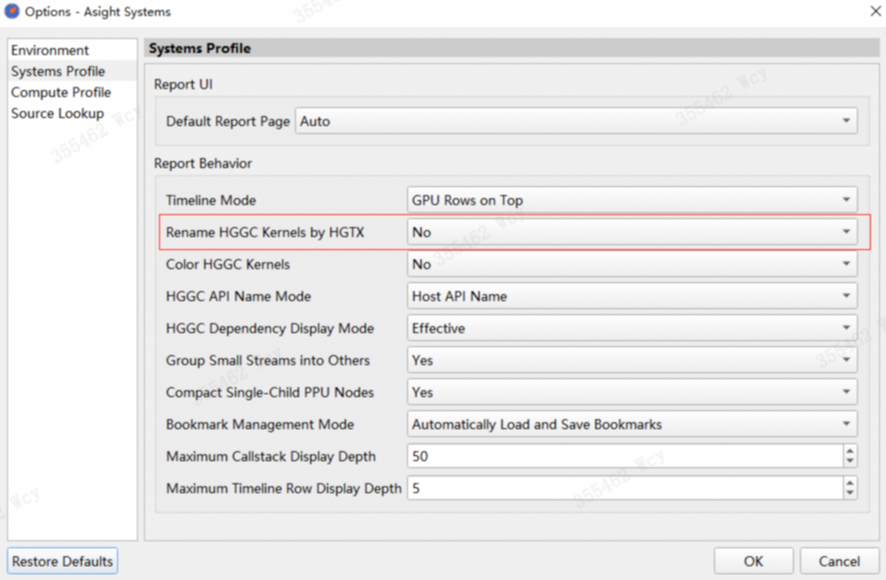Viewport: 886px width, 580px height.
Task: Open Rename HGGC Kernels by HGTX dropdown
Action: 632,232
